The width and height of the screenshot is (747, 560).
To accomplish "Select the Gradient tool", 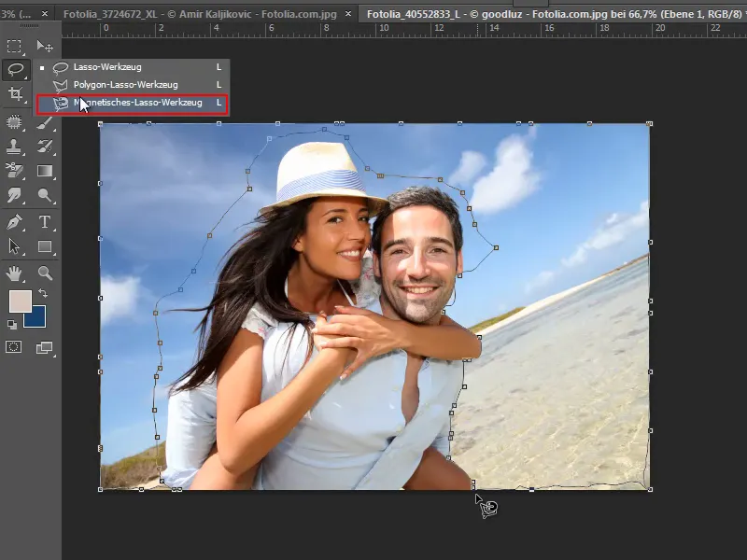I will tap(44, 171).
